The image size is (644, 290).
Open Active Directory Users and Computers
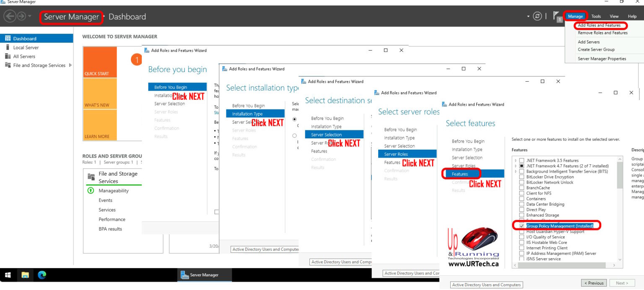point(486,285)
